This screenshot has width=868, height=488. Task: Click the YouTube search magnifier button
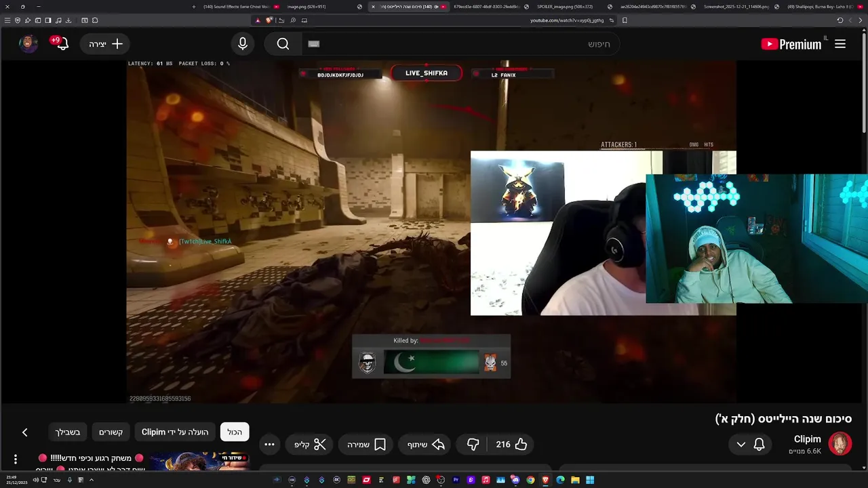click(283, 44)
